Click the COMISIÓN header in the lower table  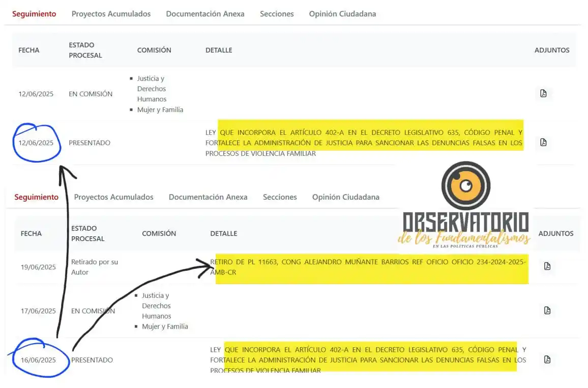click(x=159, y=234)
